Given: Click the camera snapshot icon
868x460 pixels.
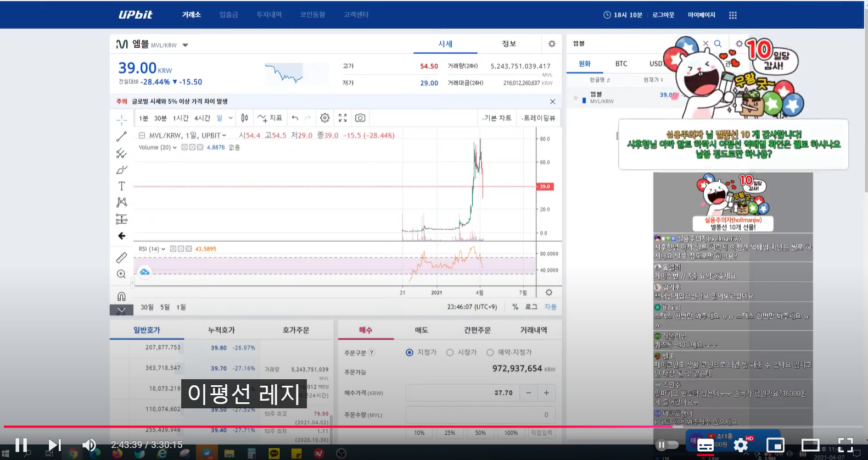Looking at the screenshot, I should (360, 118).
